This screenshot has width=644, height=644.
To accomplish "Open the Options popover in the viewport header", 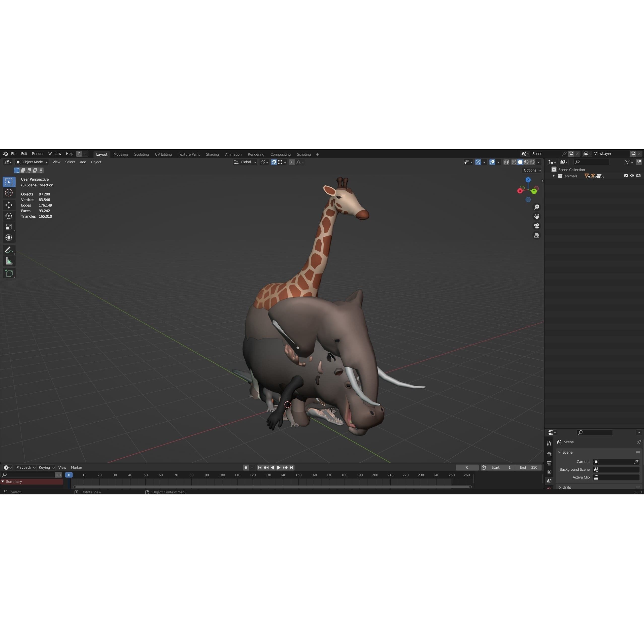I will click(x=531, y=170).
